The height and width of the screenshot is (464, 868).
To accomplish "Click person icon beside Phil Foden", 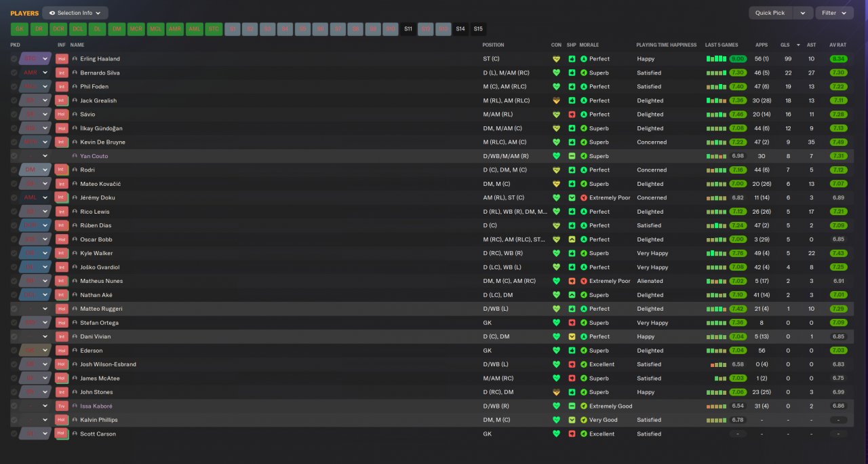I will pyautogui.click(x=75, y=87).
